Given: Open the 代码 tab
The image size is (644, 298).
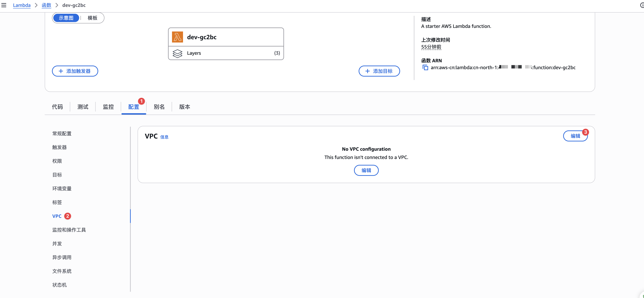Looking at the screenshot, I should (x=57, y=107).
